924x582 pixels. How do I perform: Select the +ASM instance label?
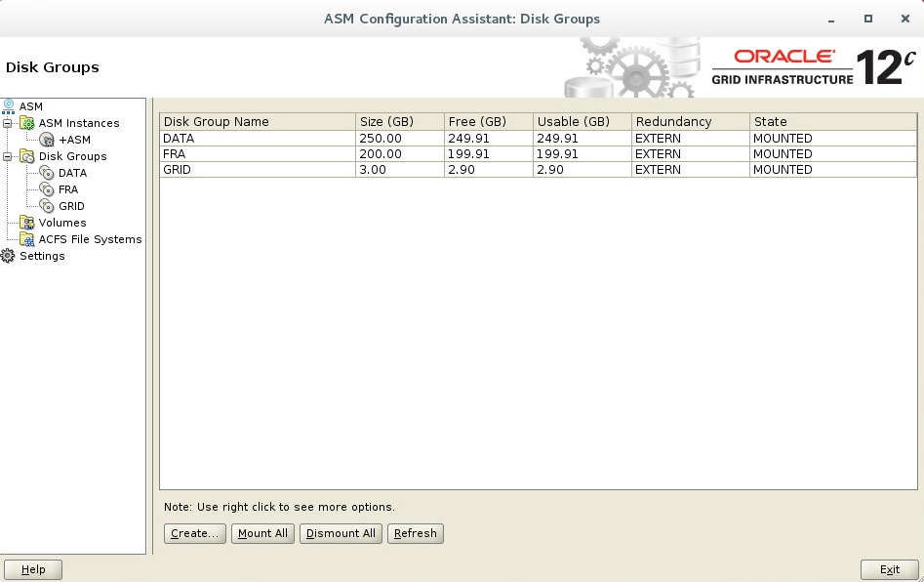pos(75,140)
